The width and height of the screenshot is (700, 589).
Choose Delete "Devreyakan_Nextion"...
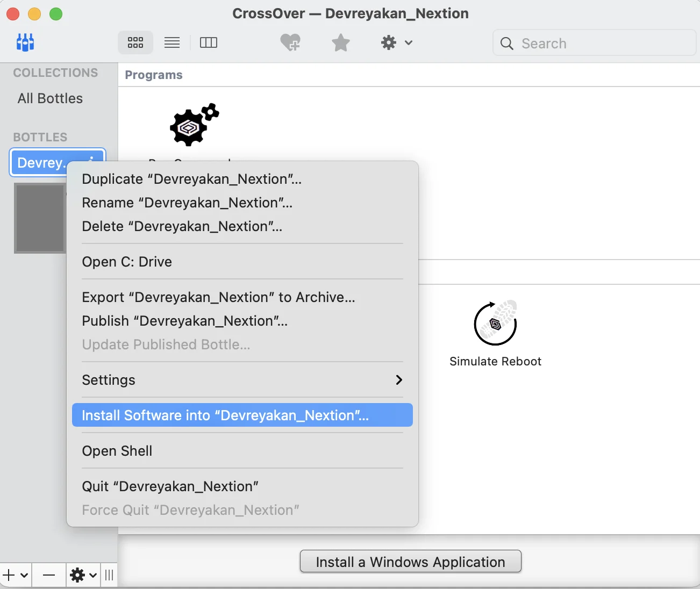[x=242, y=226]
